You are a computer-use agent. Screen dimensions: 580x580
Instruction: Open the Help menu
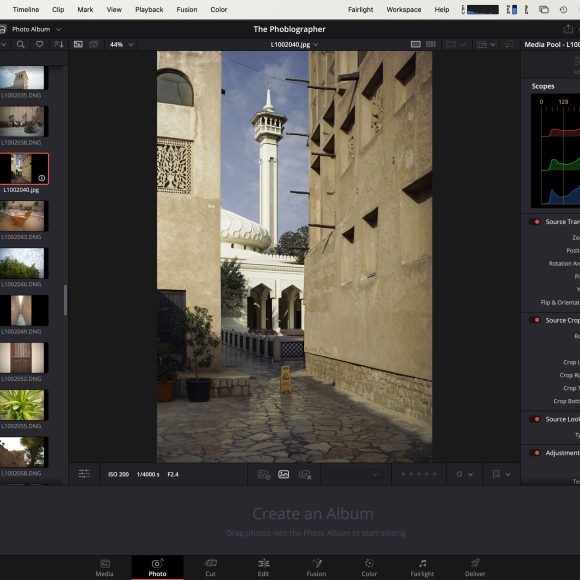click(442, 10)
